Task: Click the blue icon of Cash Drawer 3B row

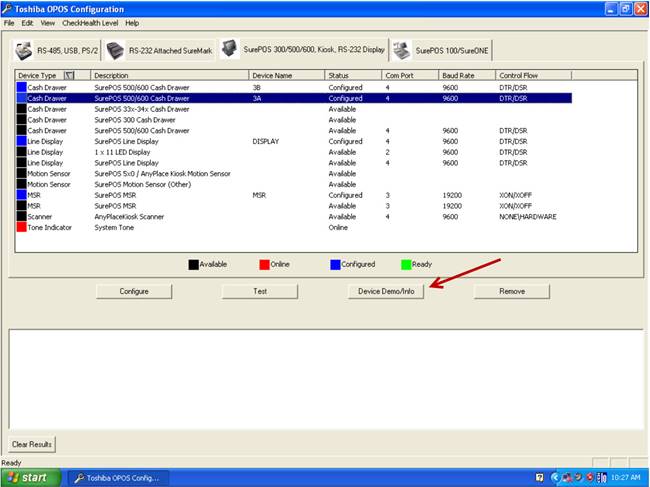Action: 21,88
